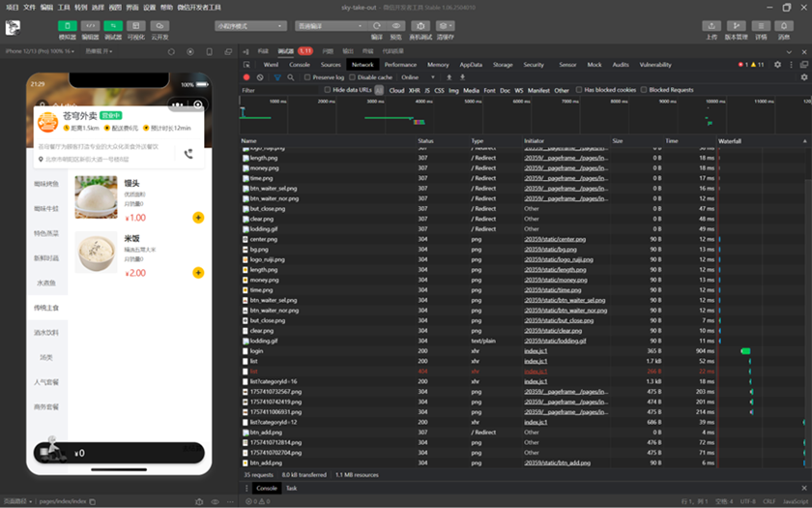Open messages (消息) bell icon

[x=784, y=26]
